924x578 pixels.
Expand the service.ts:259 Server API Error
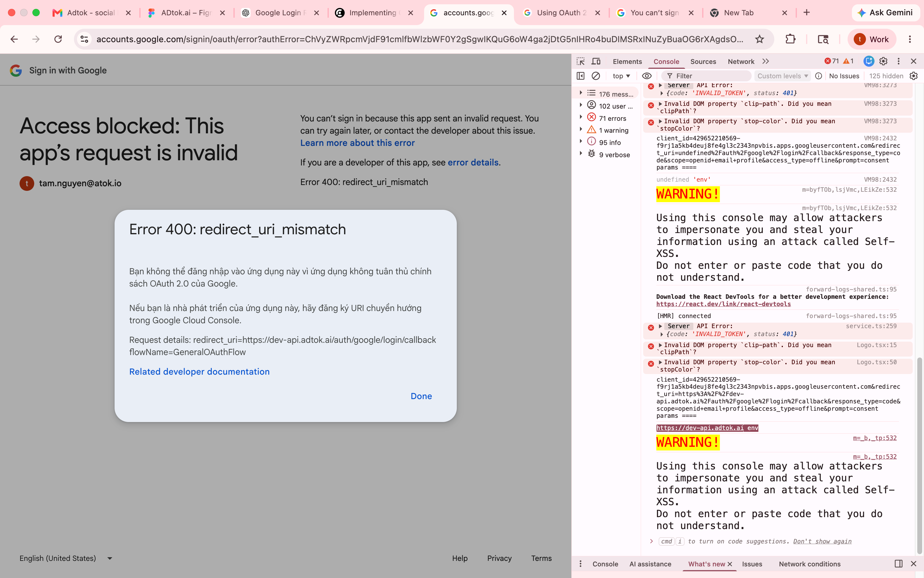click(x=660, y=326)
